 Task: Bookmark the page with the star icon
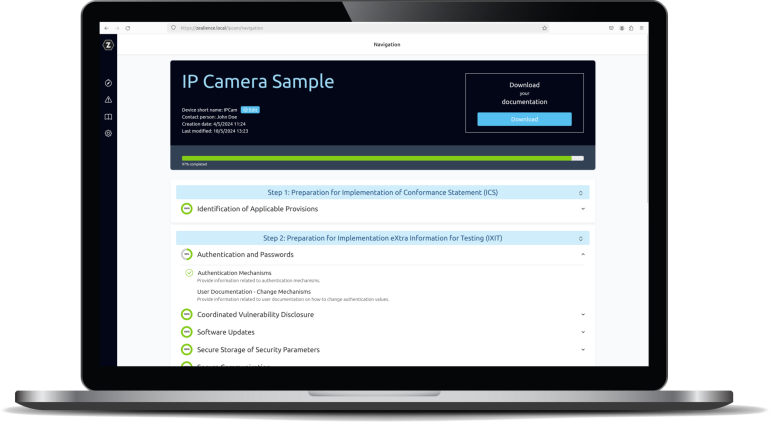[544, 28]
